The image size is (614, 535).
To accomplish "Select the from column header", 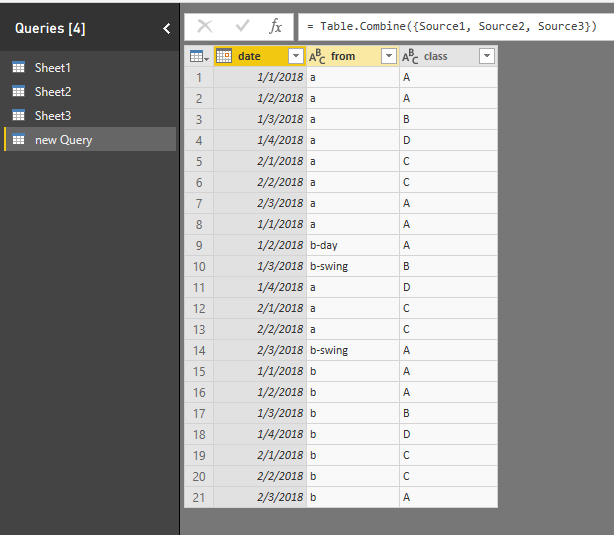I will tap(352, 56).
